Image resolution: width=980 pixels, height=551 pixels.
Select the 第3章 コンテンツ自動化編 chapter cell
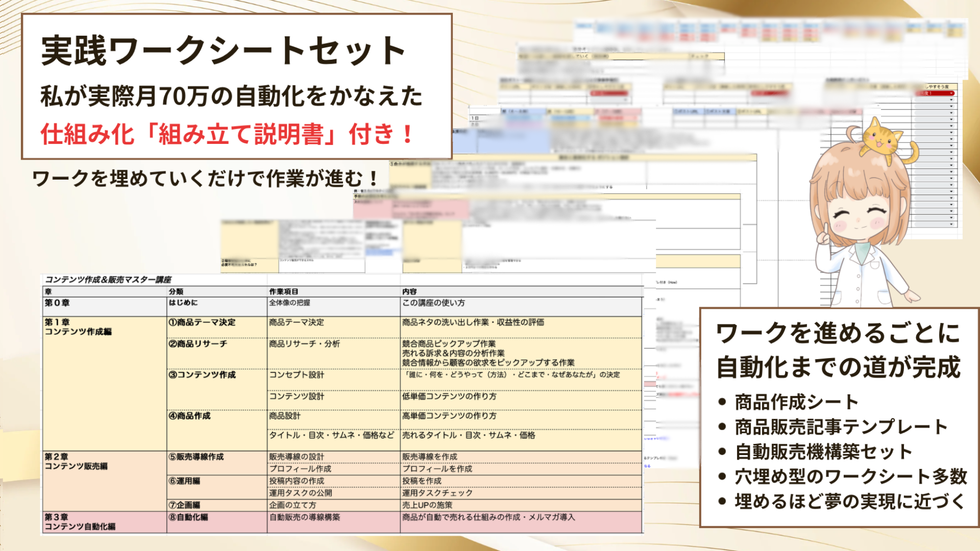pos(80,522)
